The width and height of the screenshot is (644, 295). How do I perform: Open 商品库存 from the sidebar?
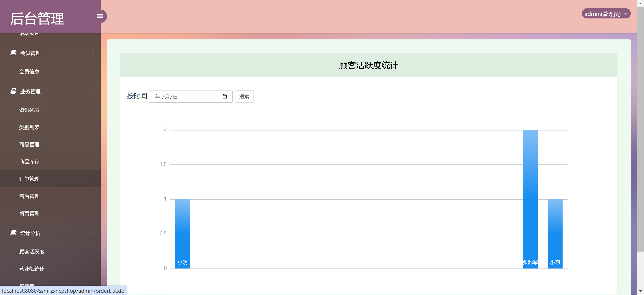click(29, 161)
